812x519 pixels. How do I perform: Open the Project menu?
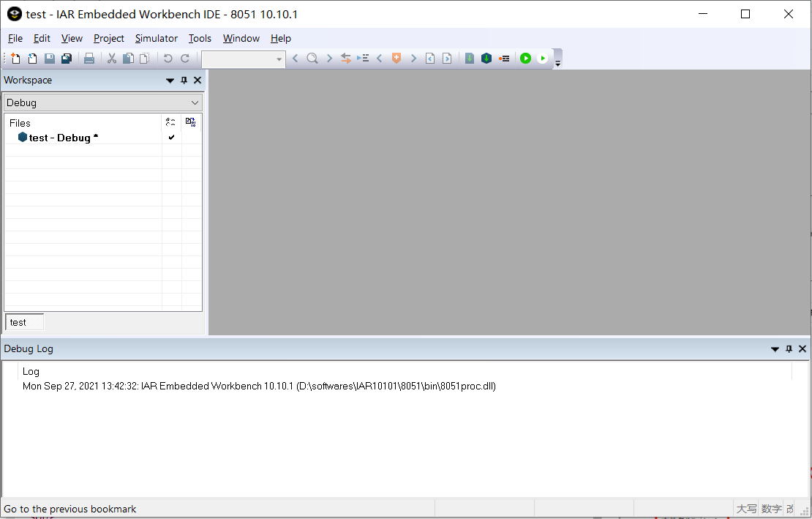tap(109, 38)
